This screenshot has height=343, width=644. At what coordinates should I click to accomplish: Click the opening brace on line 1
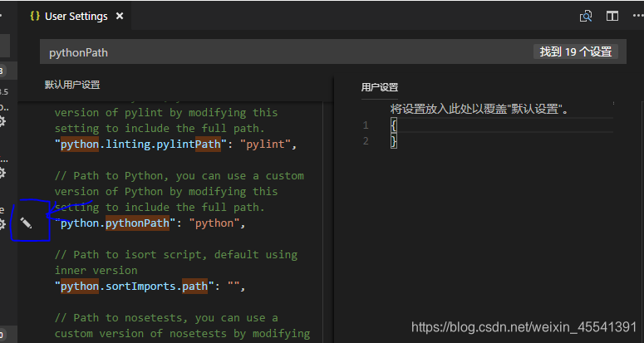click(394, 125)
